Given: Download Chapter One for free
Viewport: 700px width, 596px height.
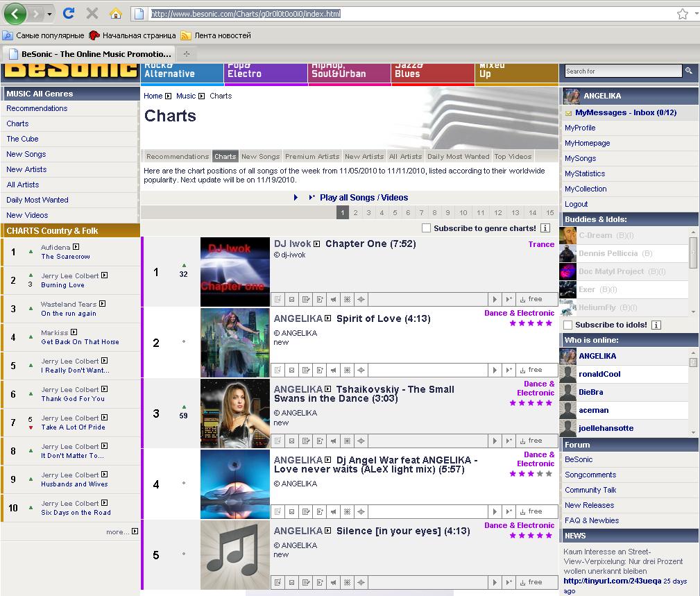Looking at the screenshot, I should (x=531, y=299).
